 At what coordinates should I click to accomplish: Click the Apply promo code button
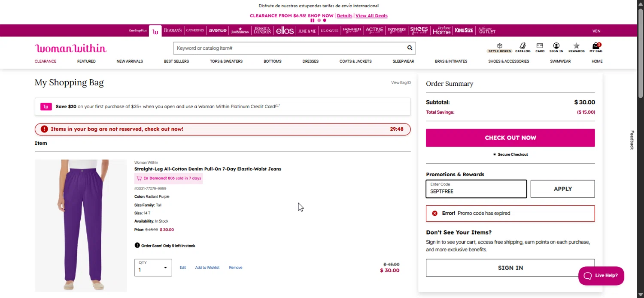562,189
